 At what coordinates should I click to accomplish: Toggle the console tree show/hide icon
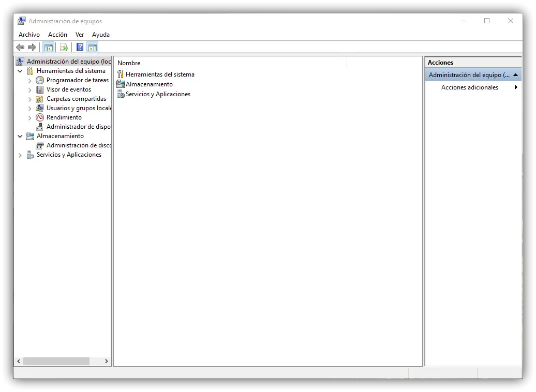(49, 48)
